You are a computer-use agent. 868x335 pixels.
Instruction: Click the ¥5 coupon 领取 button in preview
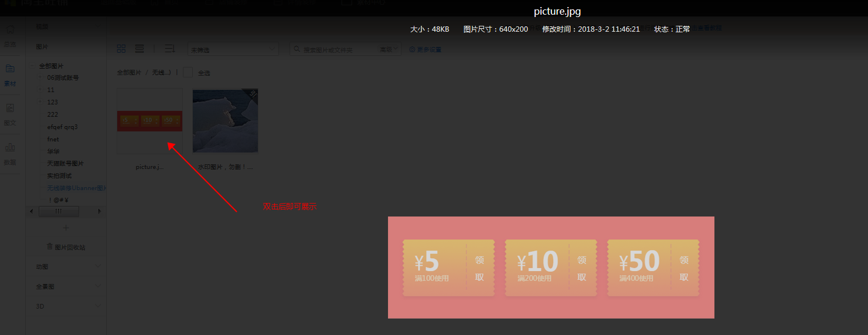point(479,268)
